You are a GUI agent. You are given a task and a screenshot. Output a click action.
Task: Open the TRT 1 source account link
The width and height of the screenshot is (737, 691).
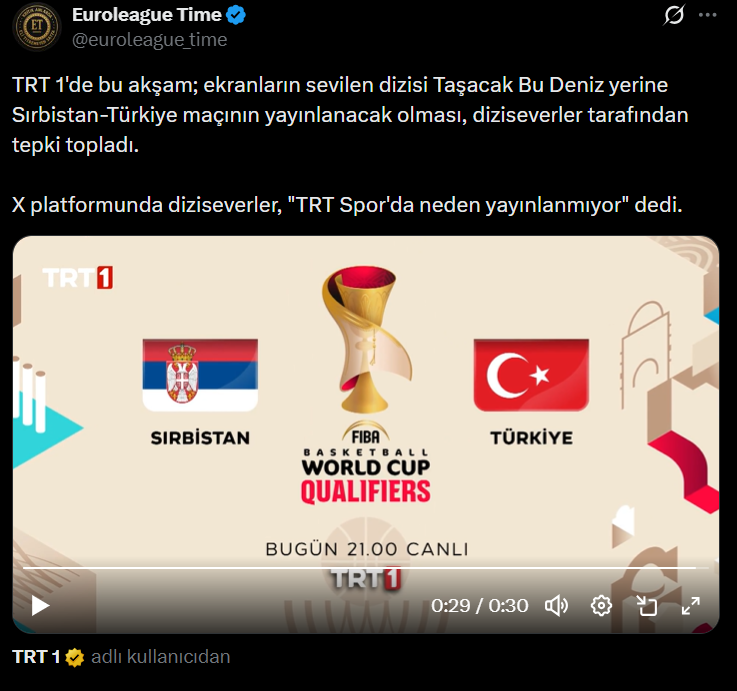[x=36, y=657]
